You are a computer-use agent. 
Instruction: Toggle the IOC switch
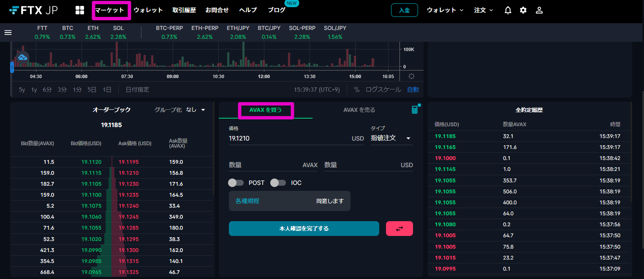pyautogui.click(x=278, y=183)
